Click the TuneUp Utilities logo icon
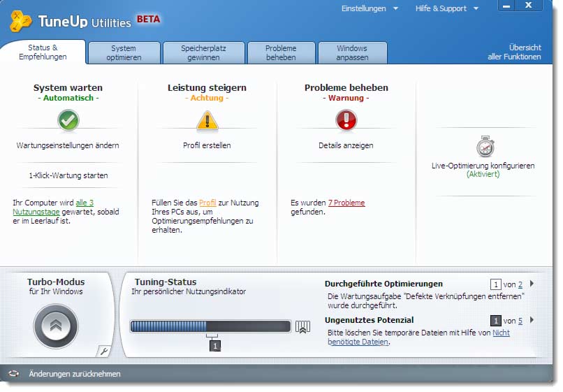 pyautogui.click(x=20, y=21)
